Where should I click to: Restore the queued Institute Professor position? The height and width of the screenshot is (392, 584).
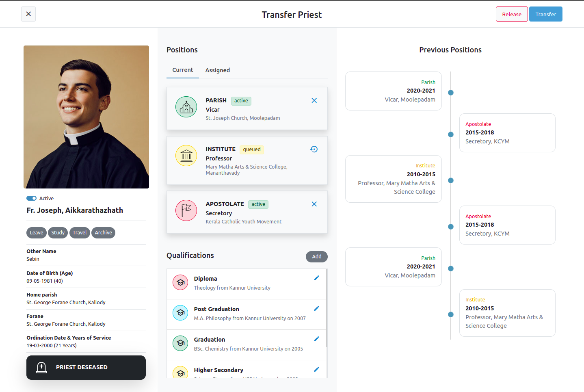pos(314,149)
